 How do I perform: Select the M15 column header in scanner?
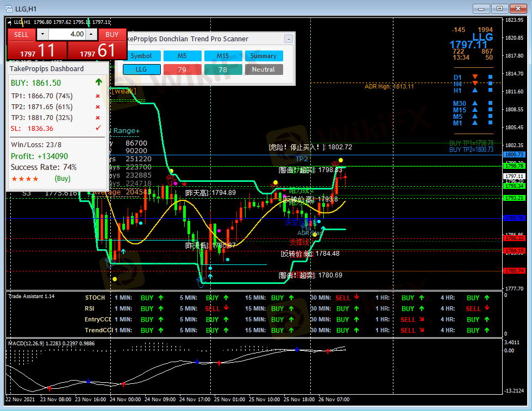pyautogui.click(x=223, y=56)
